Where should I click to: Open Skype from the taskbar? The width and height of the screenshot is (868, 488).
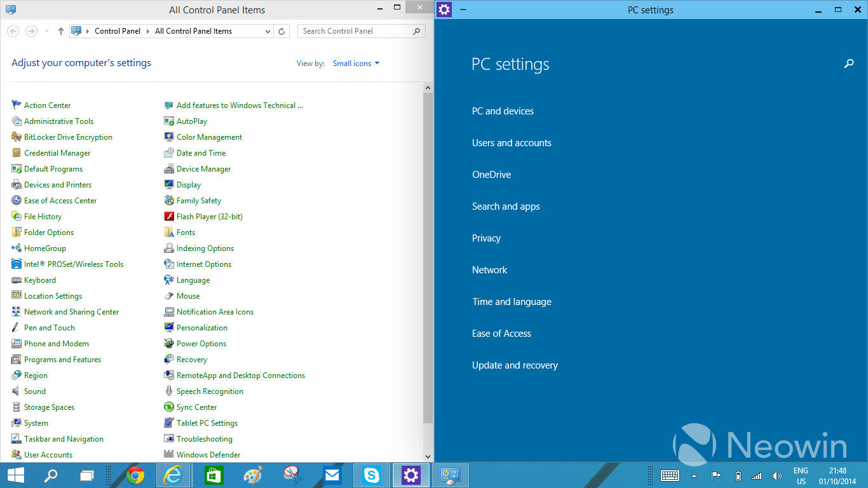(x=371, y=475)
